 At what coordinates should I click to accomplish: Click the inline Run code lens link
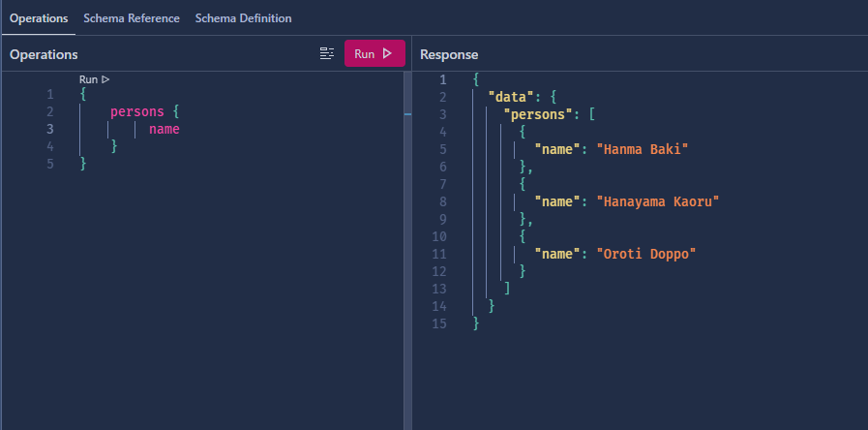(94, 78)
